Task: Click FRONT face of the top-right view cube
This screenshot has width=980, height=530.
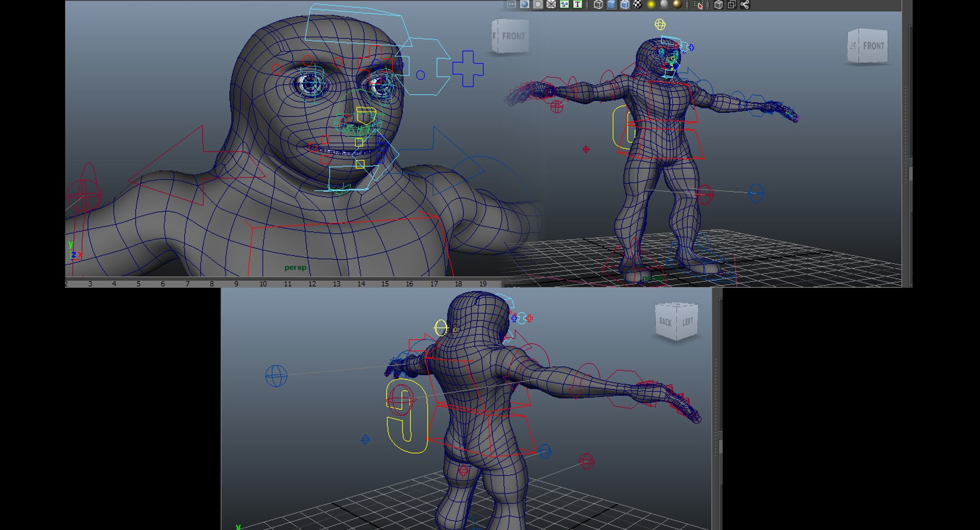Action: pyautogui.click(x=873, y=46)
